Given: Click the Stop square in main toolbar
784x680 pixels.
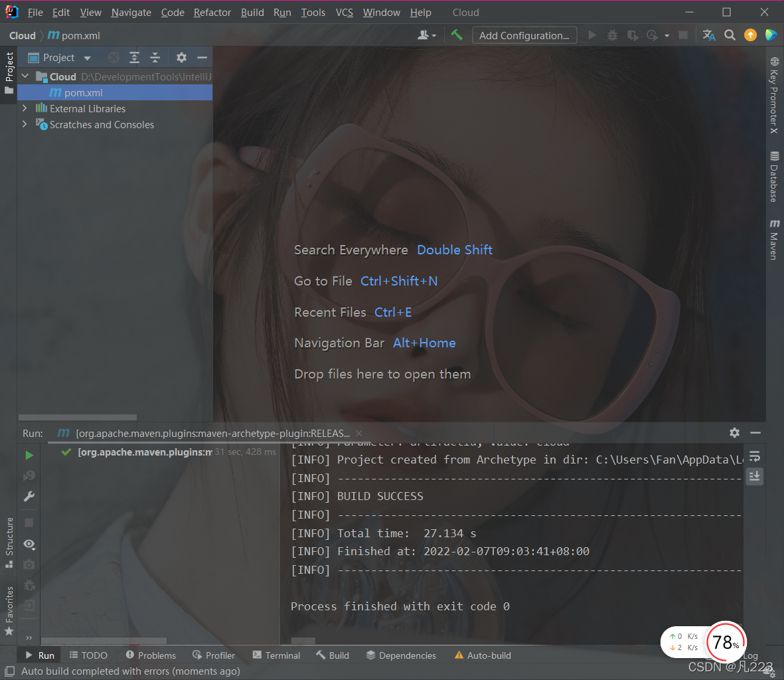Looking at the screenshot, I should pos(683,35).
